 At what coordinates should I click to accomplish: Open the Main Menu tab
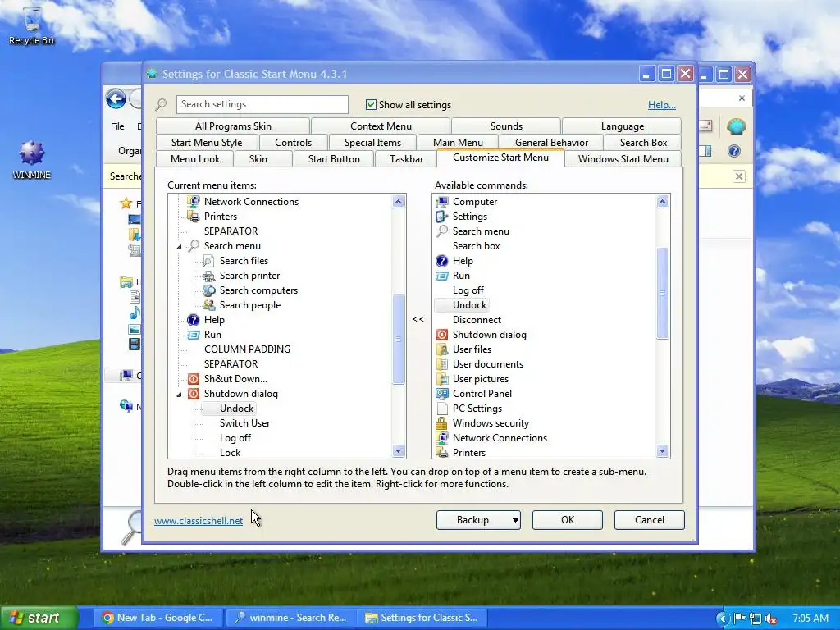coord(458,143)
